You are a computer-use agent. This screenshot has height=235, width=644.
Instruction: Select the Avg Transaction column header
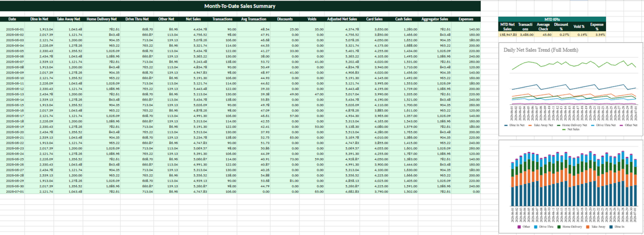254,19
